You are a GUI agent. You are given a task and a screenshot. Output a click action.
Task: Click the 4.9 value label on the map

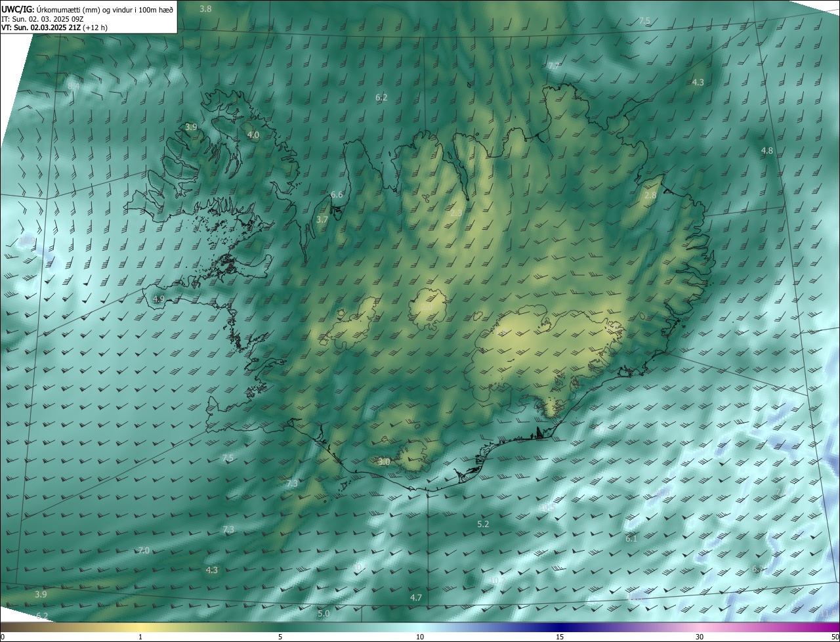(x=158, y=299)
